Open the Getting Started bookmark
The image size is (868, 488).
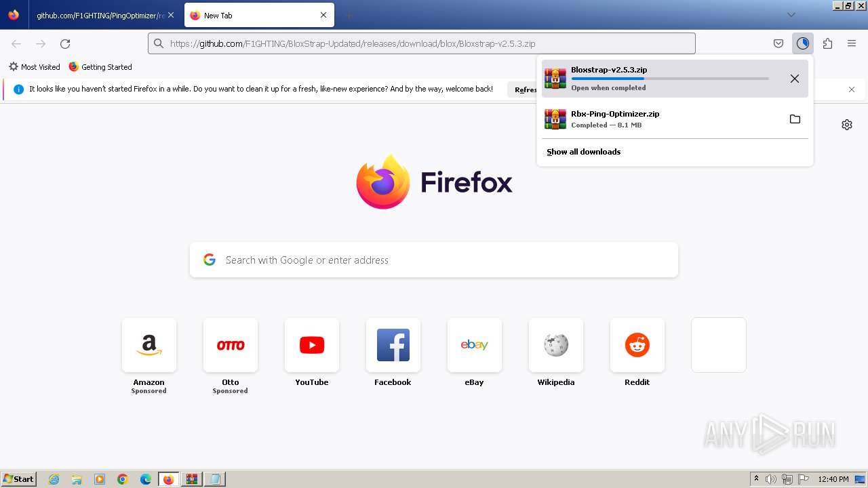[x=100, y=67]
